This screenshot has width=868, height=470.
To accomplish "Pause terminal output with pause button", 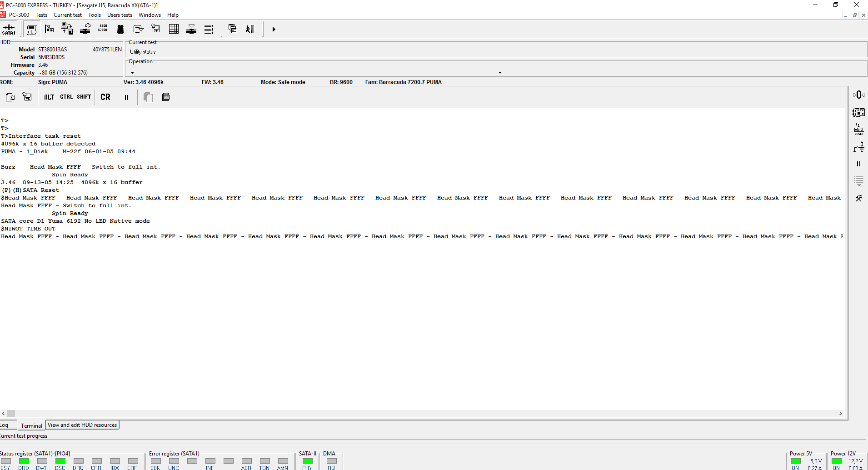I will pos(126,97).
